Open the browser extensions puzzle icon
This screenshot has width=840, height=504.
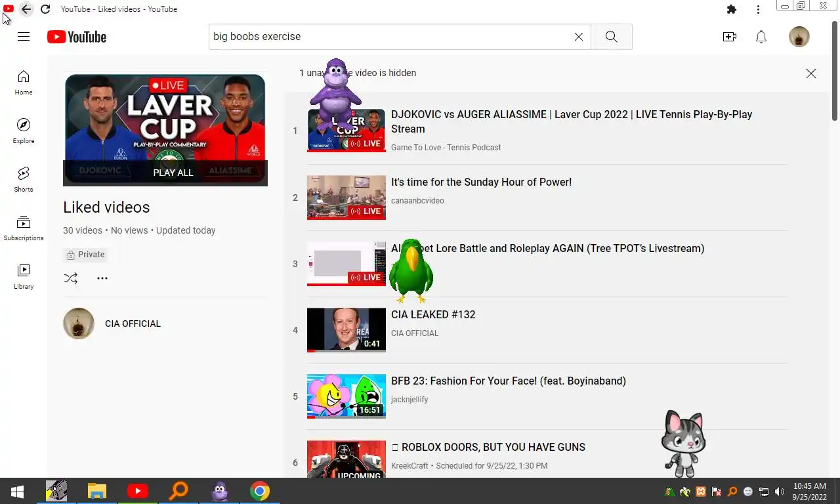point(732,9)
